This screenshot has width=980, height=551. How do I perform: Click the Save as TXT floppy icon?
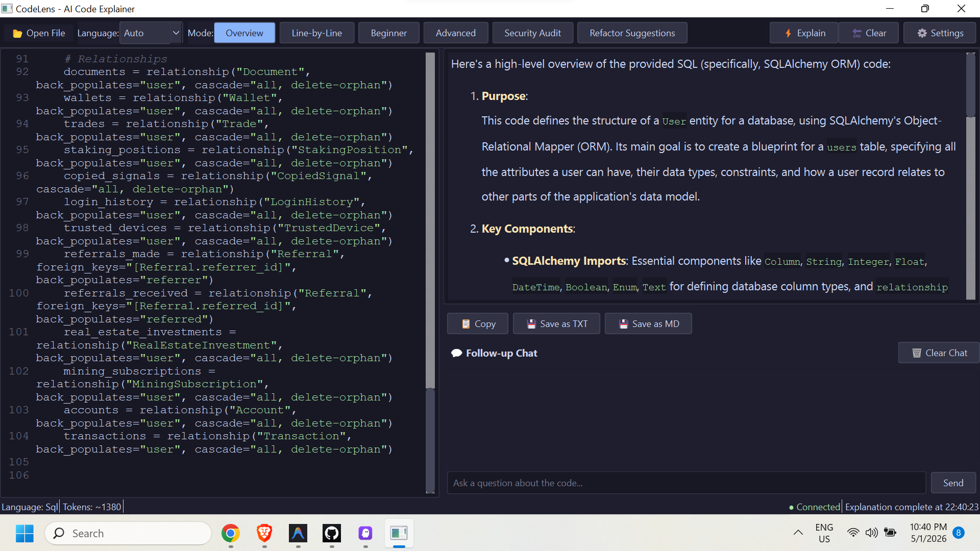click(x=531, y=324)
